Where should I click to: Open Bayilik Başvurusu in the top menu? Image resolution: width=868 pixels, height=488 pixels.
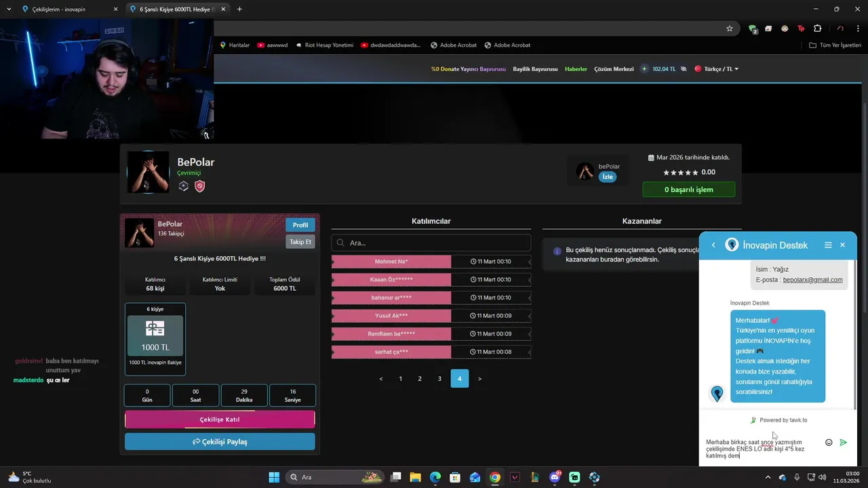pyautogui.click(x=535, y=69)
